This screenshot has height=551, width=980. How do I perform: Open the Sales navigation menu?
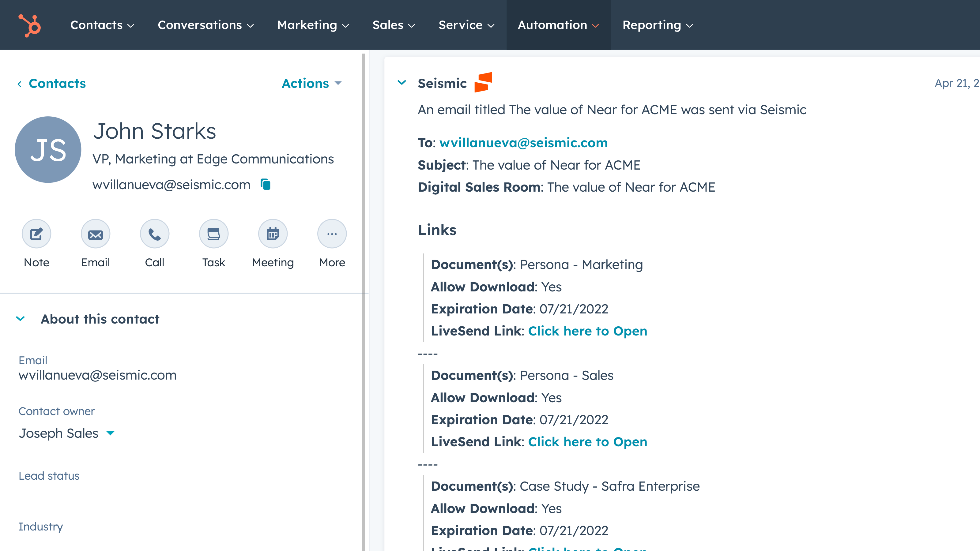(393, 25)
